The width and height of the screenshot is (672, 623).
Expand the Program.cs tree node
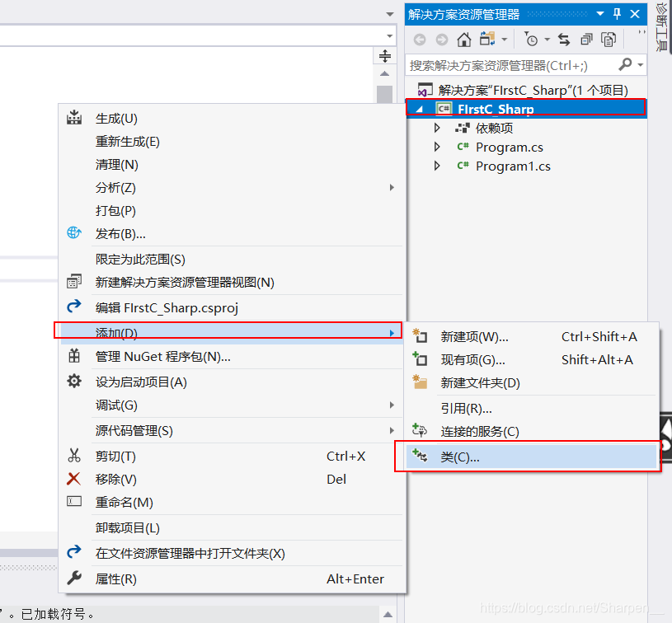437,147
